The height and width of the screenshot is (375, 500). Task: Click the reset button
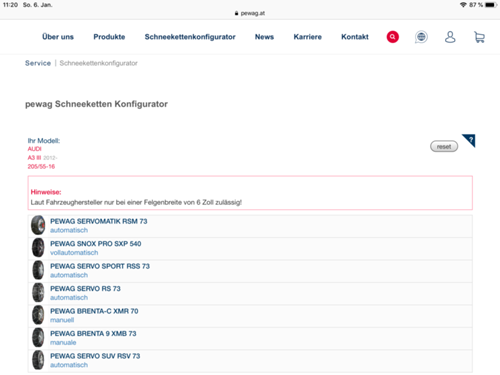click(x=444, y=146)
